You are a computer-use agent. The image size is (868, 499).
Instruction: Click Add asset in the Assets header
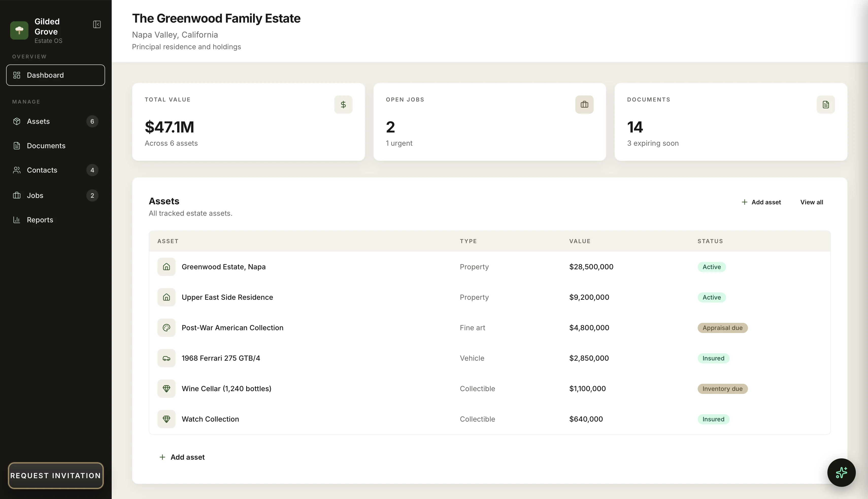pos(761,202)
